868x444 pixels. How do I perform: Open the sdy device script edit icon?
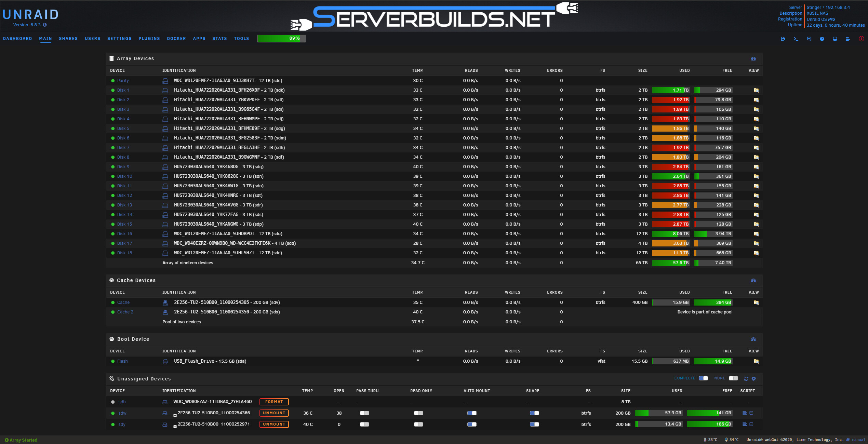click(x=751, y=425)
